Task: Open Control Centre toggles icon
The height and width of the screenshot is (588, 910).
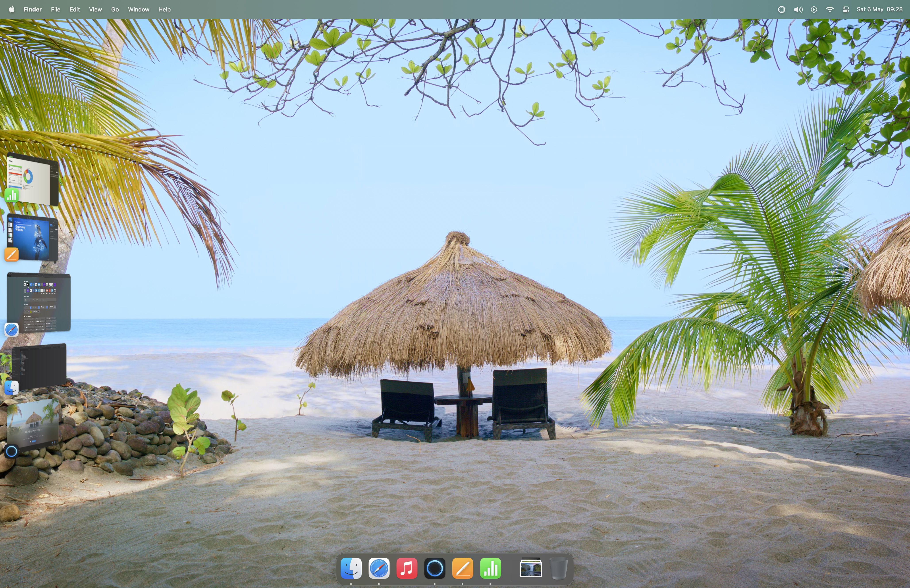Action: coord(846,10)
